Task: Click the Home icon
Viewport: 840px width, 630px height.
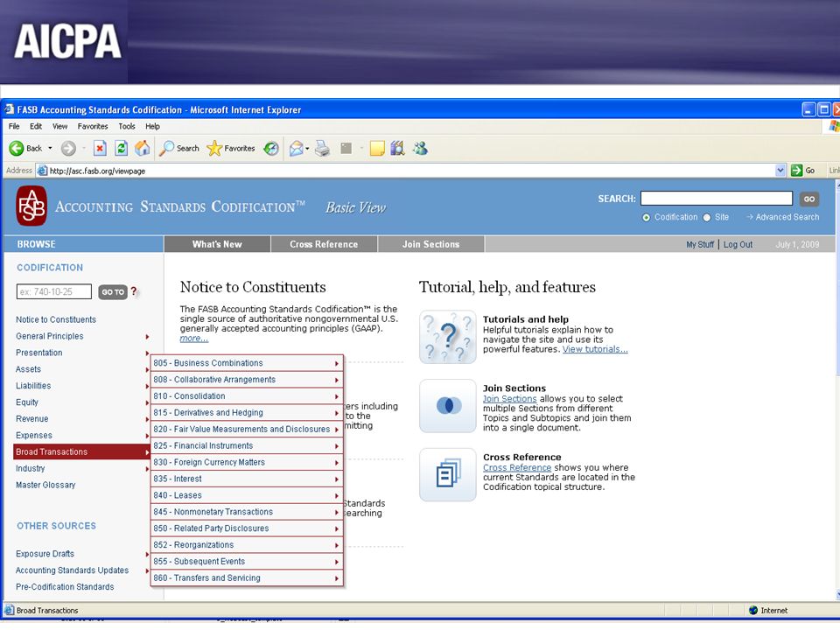Action: (x=143, y=149)
